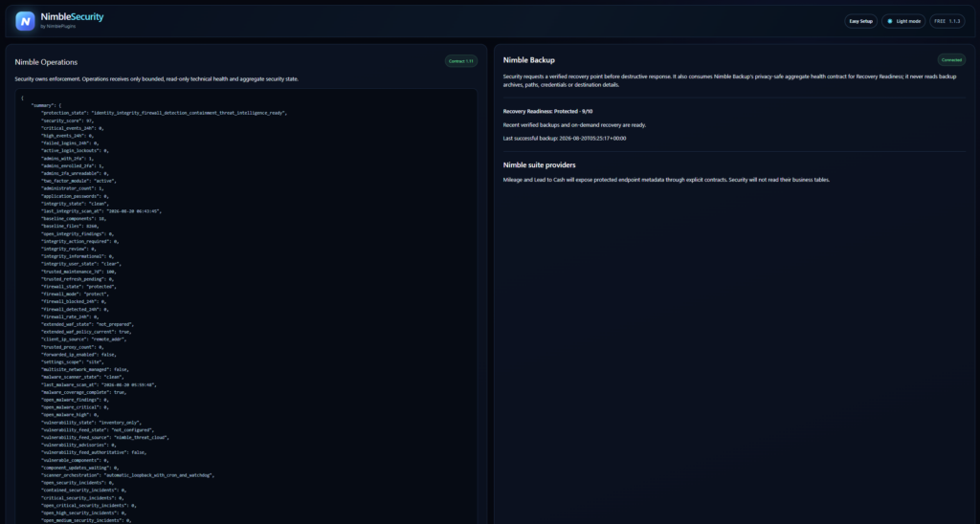The width and height of the screenshot is (980, 524).
Task: Click the Nimble suite providers heading
Action: [540, 164]
